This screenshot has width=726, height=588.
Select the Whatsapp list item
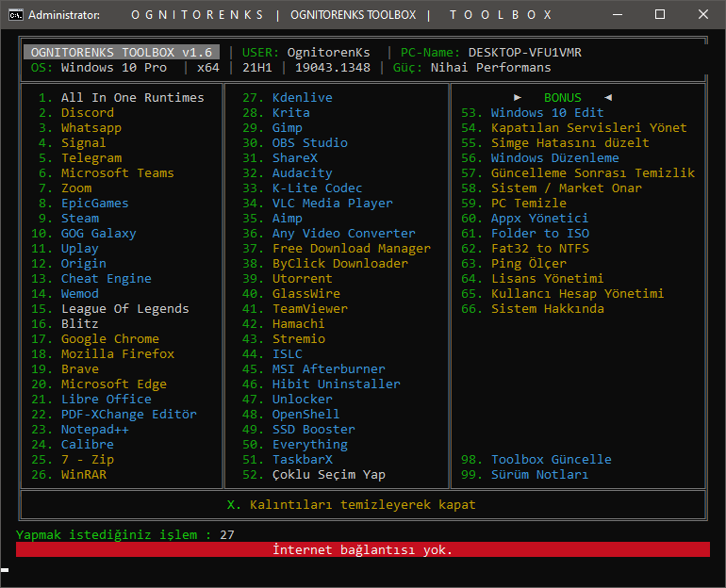(91, 128)
